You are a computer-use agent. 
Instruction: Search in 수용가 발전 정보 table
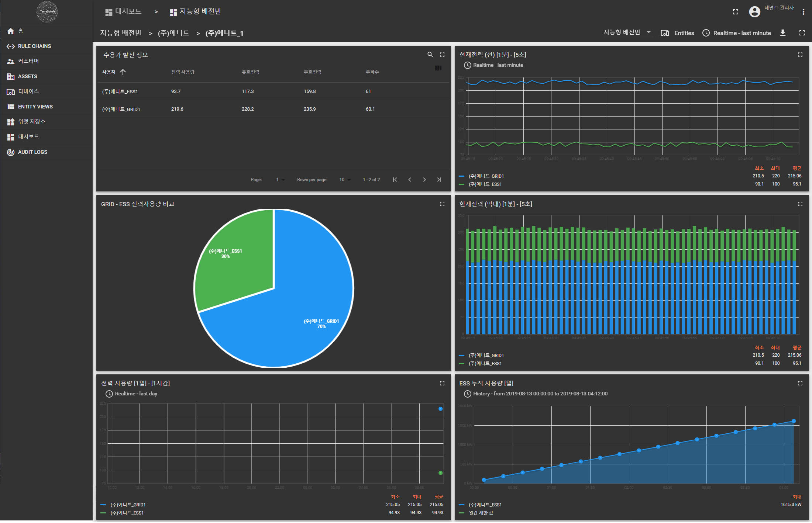[x=430, y=55]
